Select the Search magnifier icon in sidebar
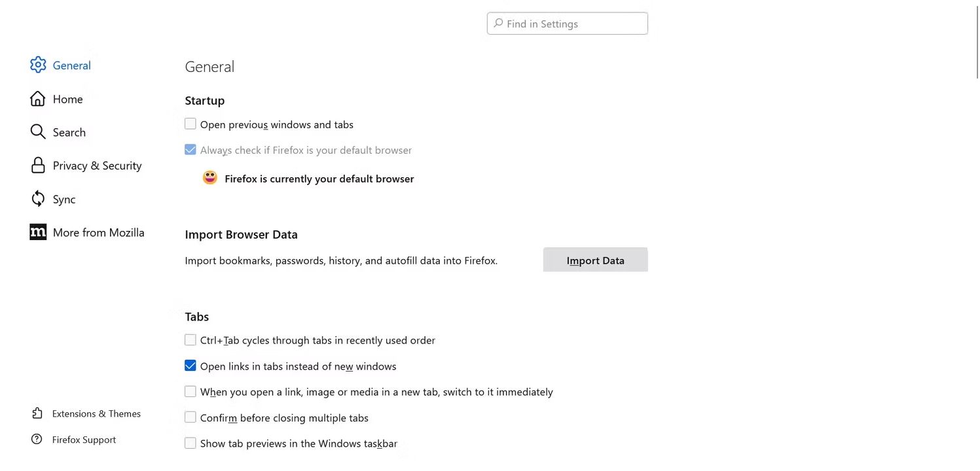 38,132
